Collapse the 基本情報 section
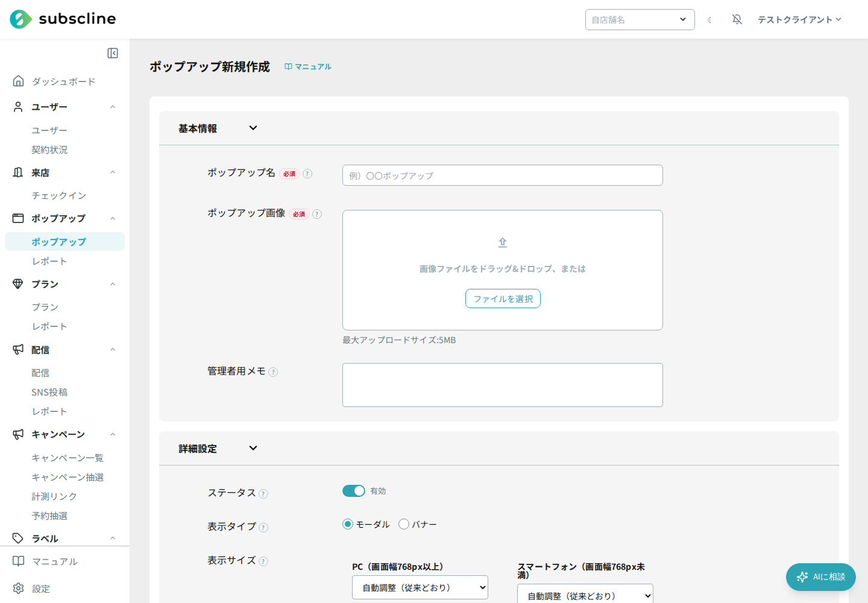The height and width of the screenshot is (603, 868). coord(253,128)
